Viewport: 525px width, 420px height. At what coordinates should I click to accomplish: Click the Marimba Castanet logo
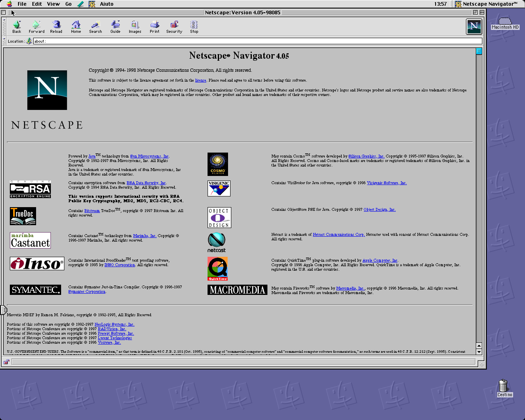30,240
